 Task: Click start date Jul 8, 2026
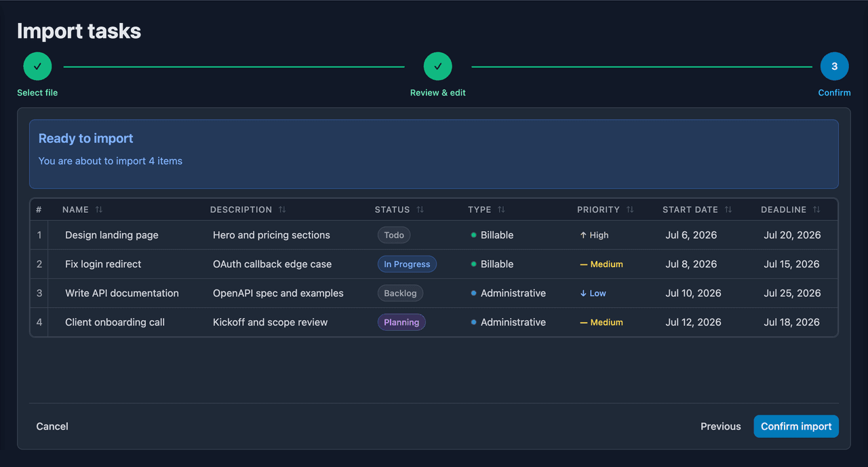coord(691,264)
